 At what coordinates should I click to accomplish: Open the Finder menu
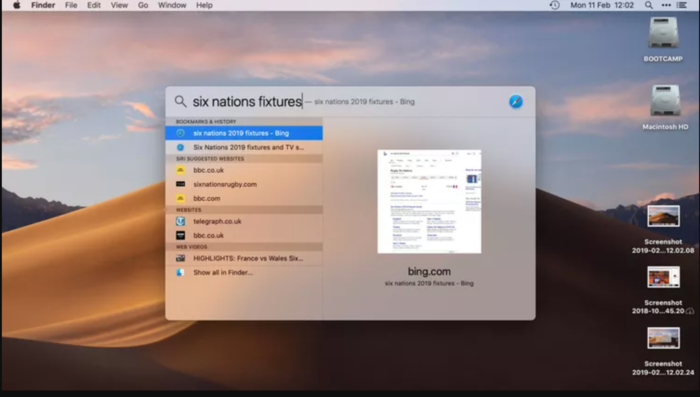pyautogui.click(x=43, y=5)
